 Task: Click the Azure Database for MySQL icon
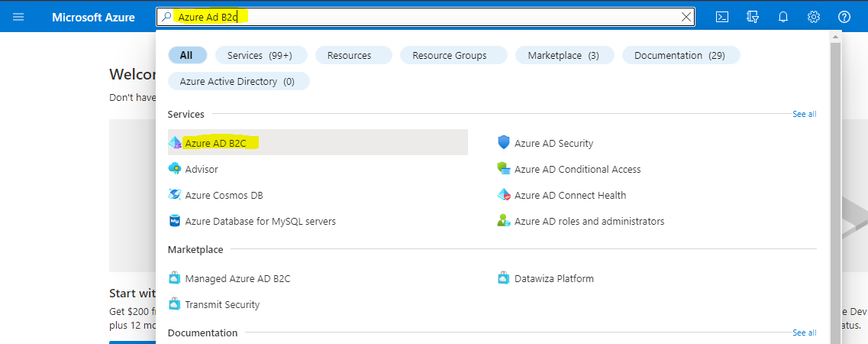tap(175, 221)
